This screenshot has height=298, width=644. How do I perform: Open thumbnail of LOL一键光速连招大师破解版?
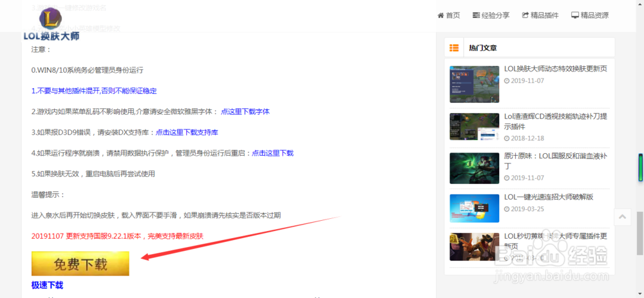tap(475, 209)
